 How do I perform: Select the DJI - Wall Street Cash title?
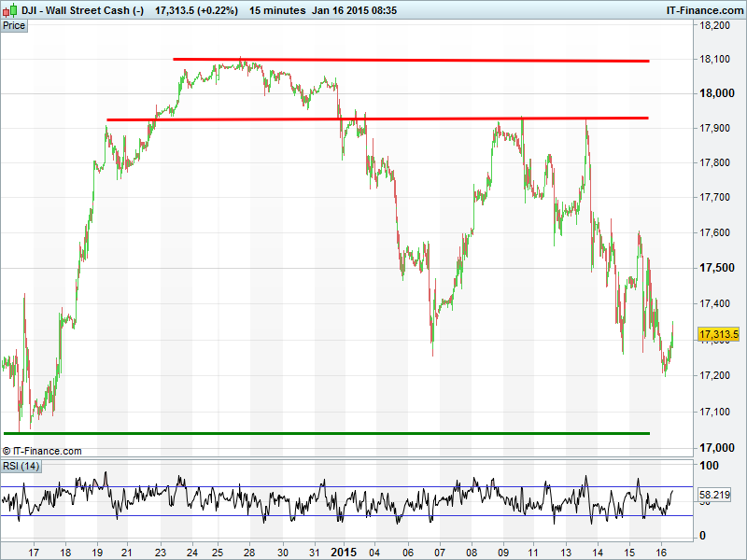pos(82,9)
